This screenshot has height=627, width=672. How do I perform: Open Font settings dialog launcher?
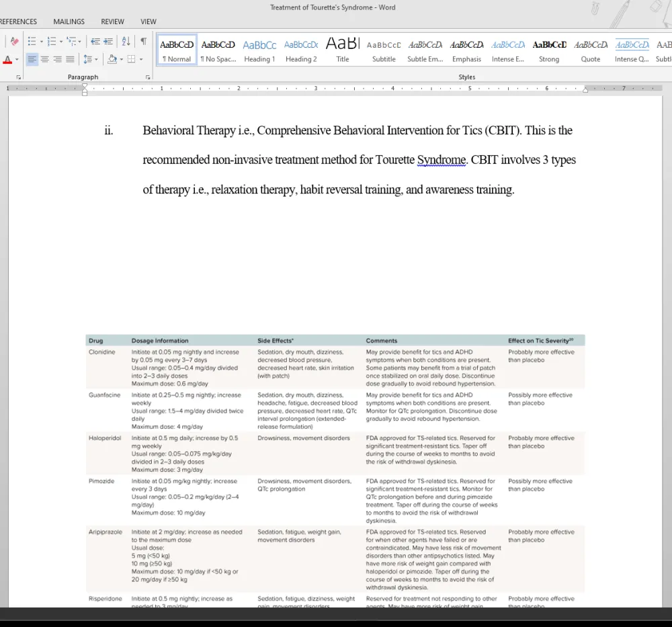pyautogui.click(x=18, y=77)
